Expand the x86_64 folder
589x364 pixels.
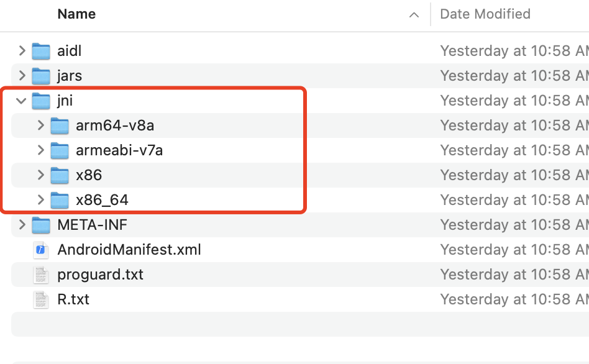(40, 199)
